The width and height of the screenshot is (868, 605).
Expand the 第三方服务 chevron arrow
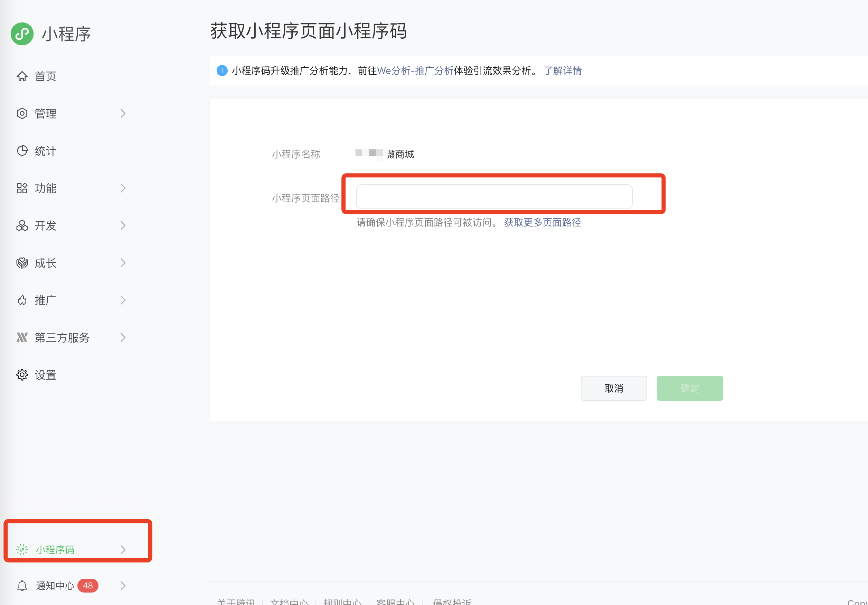pos(123,337)
